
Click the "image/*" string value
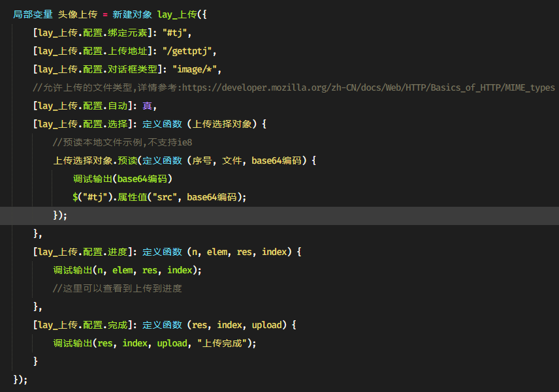[x=195, y=69]
